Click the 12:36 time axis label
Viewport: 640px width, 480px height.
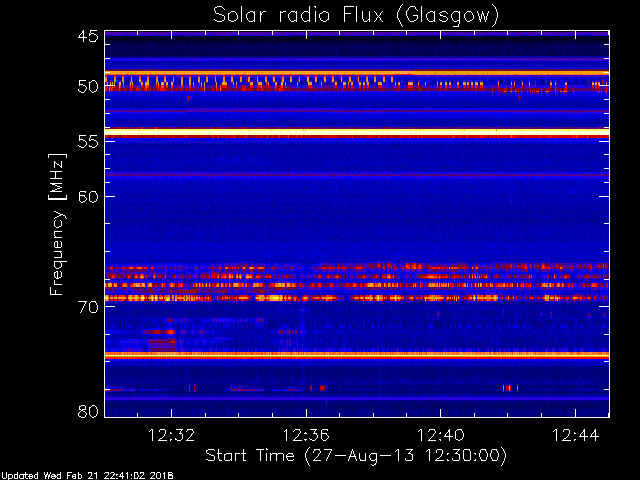(306, 435)
